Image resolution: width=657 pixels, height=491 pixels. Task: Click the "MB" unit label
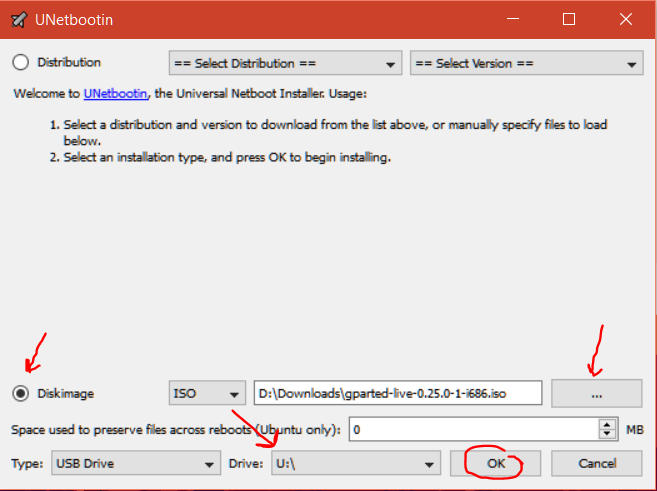pyautogui.click(x=635, y=429)
